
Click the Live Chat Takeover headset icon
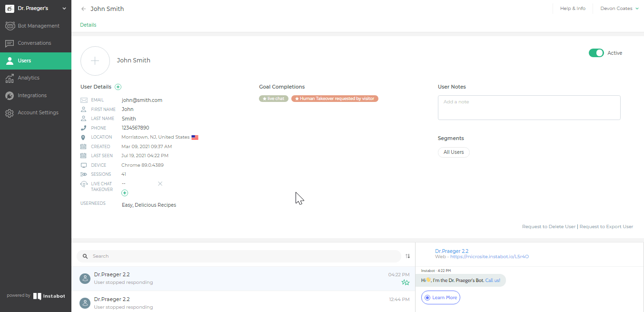click(84, 184)
